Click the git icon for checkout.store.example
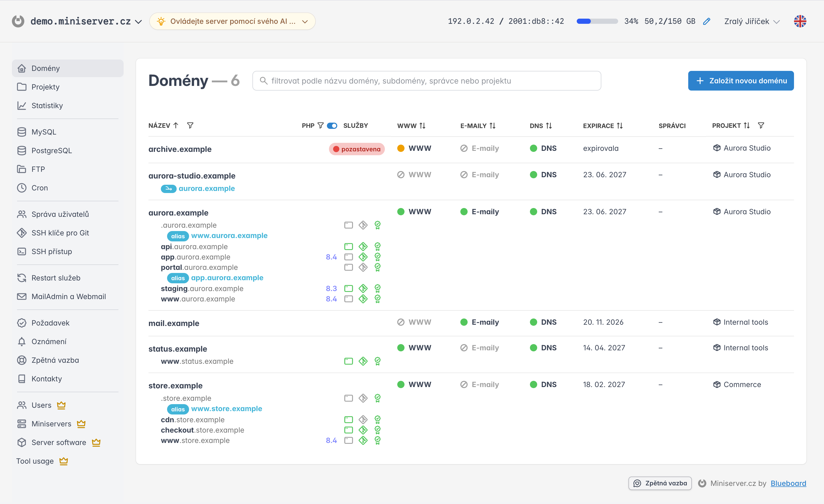 coord(363,430)
